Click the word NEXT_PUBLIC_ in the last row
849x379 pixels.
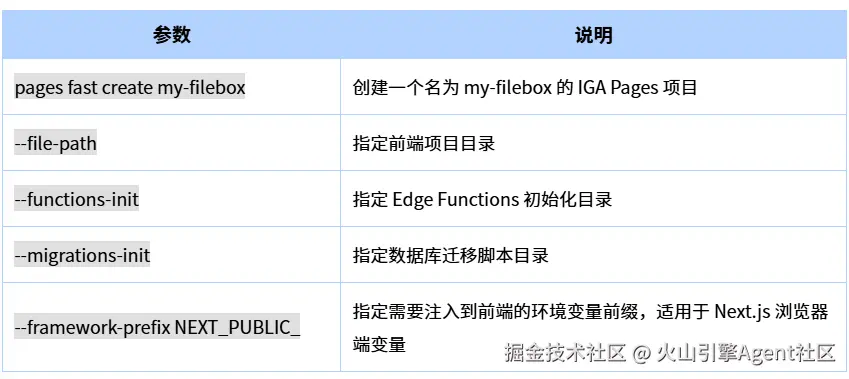[x=238, y=328]
